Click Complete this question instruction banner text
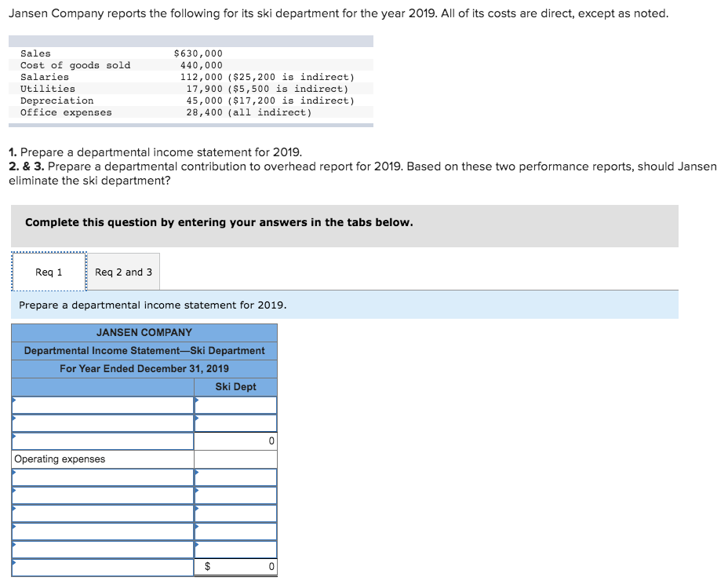 click(x=219, y=223)
